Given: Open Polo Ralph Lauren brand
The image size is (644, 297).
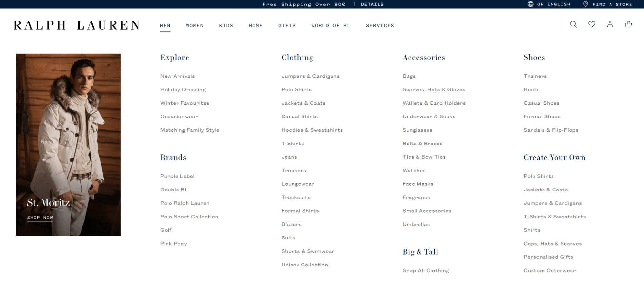Looking at the screenshot, I should tap(185, 203).
